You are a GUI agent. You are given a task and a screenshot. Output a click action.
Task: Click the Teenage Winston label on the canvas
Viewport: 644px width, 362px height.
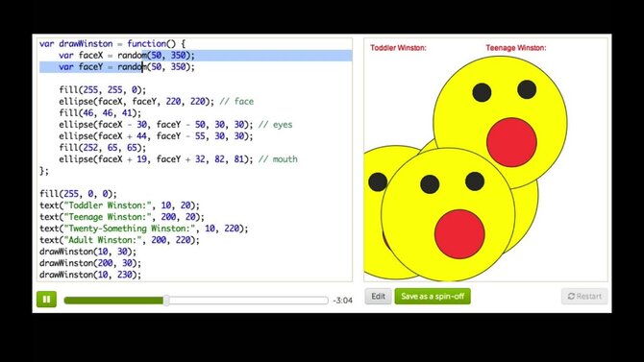point(516,48)
